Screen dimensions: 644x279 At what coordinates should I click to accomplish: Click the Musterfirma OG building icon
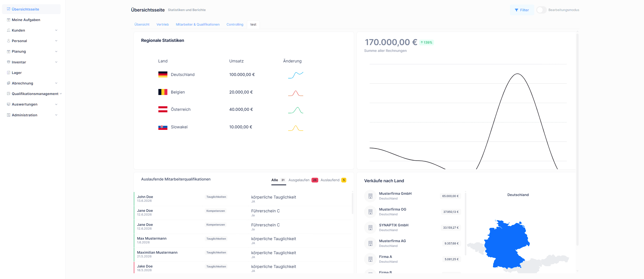click(x=370, y=212)
